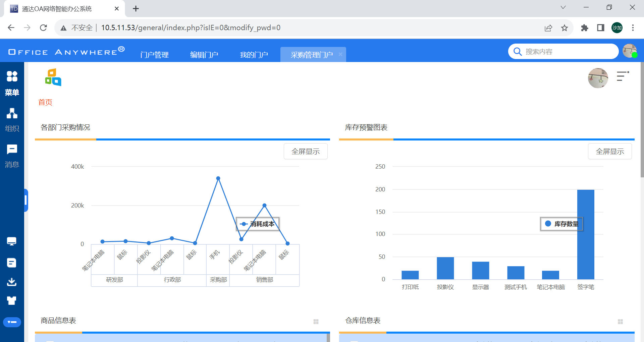Open the 组织 organization panel
Screen dimensions: 644x342
[12, 119]
